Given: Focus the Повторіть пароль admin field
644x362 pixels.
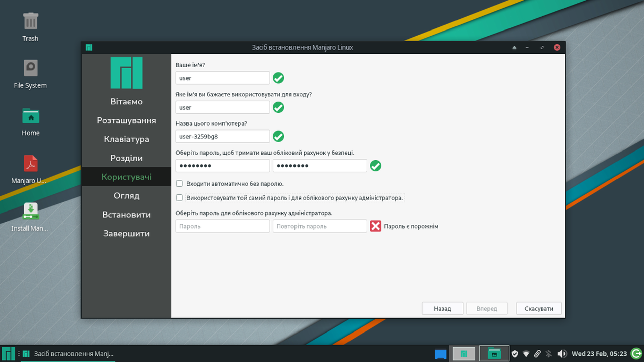Looking at the screenshot, I should [320, 226].
